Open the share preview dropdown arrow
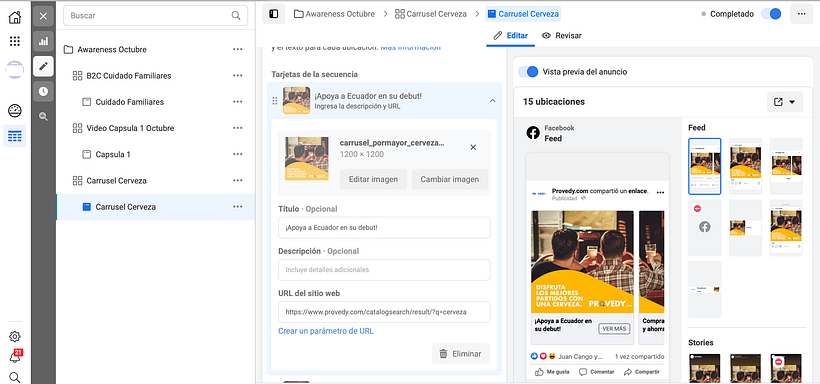820x384 pixels. [792, 102]
